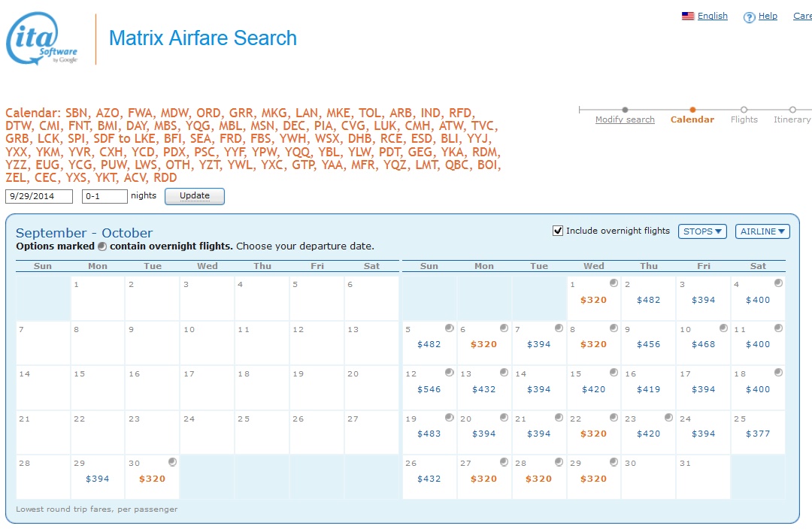The width and height of the screenshot is (812, 532).
Task: Click the nights range input field
Action: click(105, 196)
